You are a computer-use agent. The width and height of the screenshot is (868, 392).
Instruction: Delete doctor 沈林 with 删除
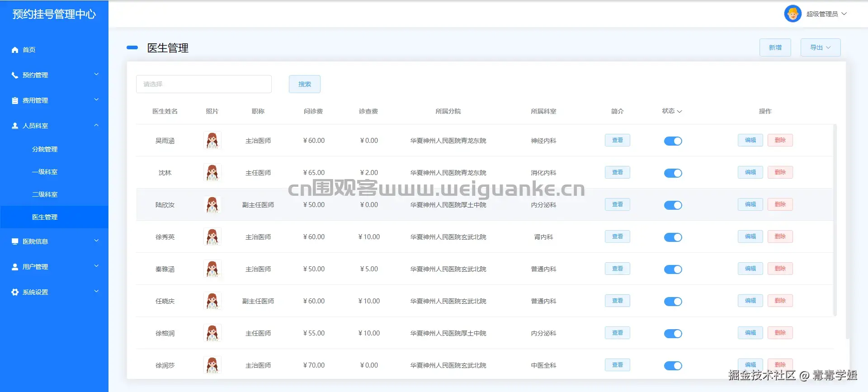click(x=780, y=172)
